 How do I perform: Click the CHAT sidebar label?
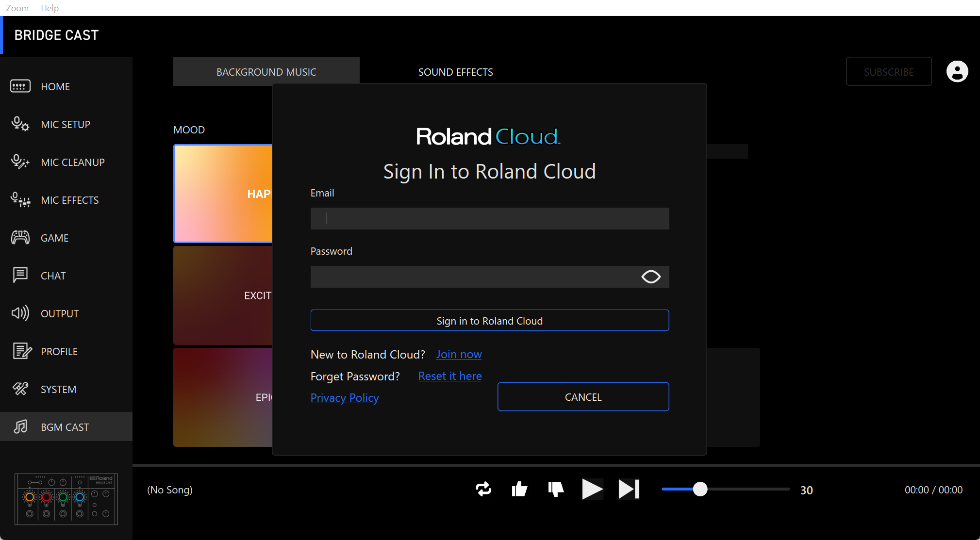pos(53,276)
